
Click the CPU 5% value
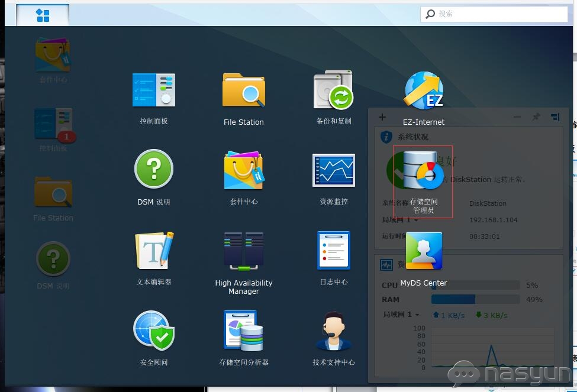[x=532, y=285]
